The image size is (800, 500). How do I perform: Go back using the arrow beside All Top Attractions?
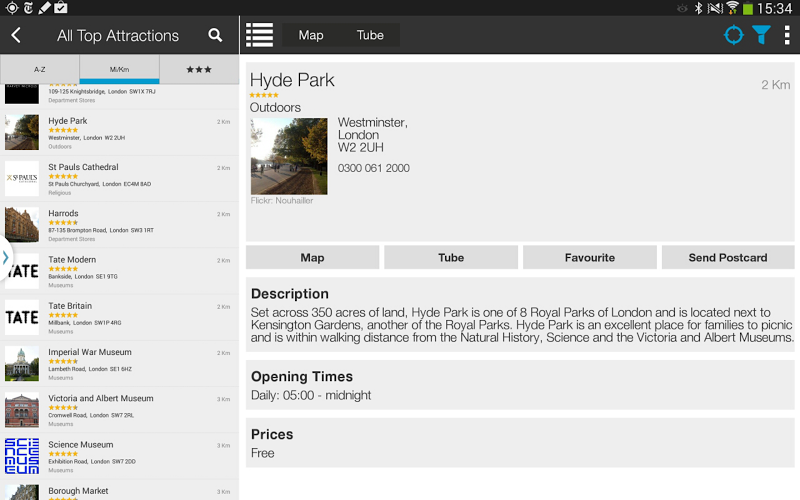point(16,35)
